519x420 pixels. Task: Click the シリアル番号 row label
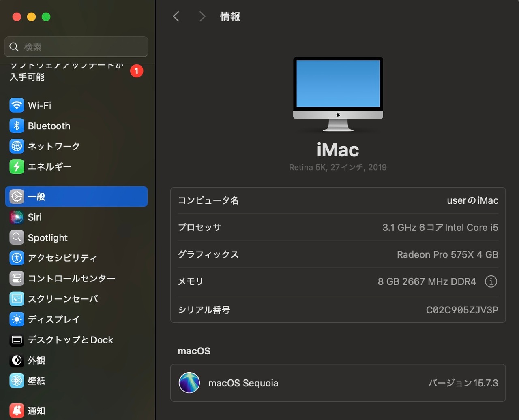pyautogui.click(x=204, y=310)
